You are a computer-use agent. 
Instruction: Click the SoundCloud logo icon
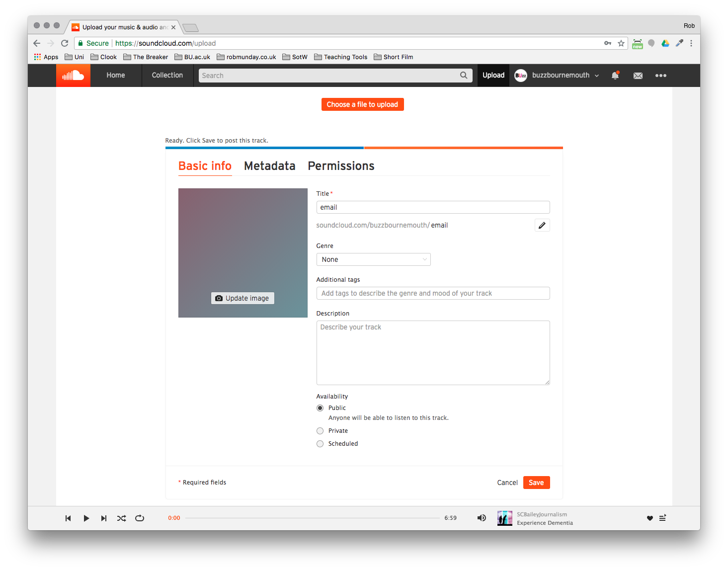point(73,76)
